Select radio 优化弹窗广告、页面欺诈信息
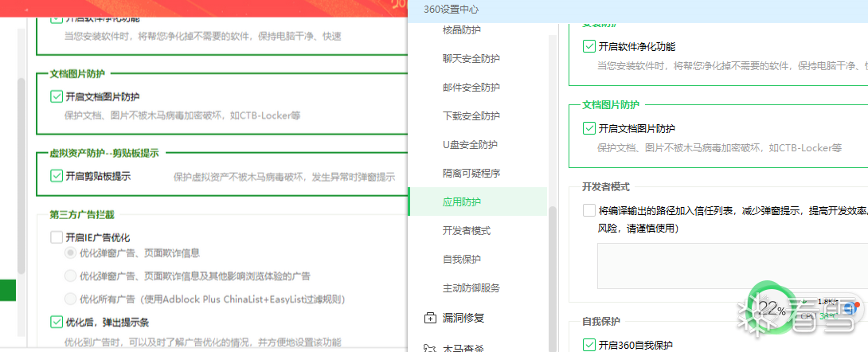The image size is (868, 352). click(70, 253)
